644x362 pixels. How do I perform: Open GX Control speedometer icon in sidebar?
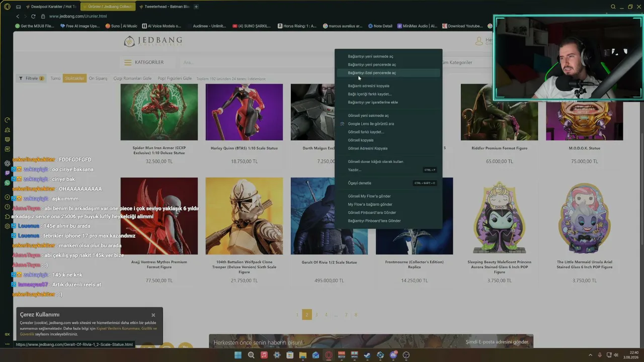point(7,120)
